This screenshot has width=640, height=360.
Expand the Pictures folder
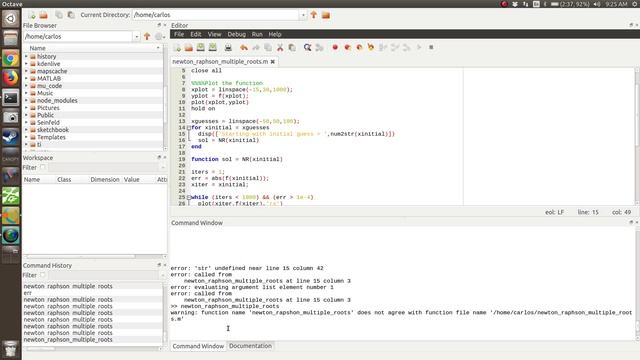click(26, 108)
